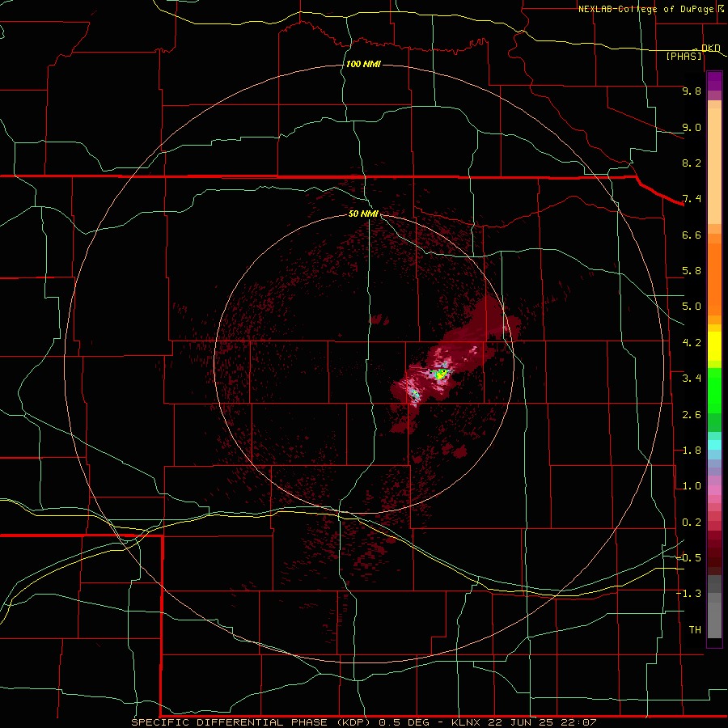Click the 1.0 value on the color scale
The width and height of the screenshot is (728, 728).
tap(692, 486)
